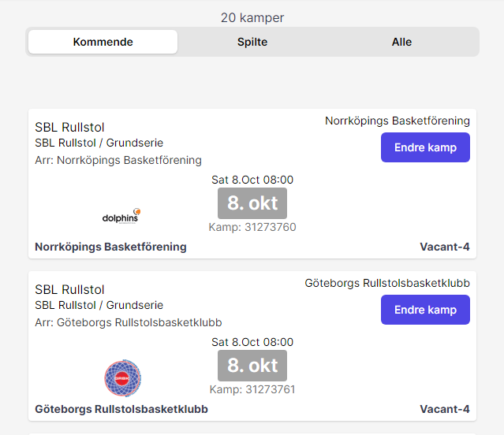Click Vacant-4 in the Göteborgs match card
This screenshot has width=504, height=435.
[445, 409]
